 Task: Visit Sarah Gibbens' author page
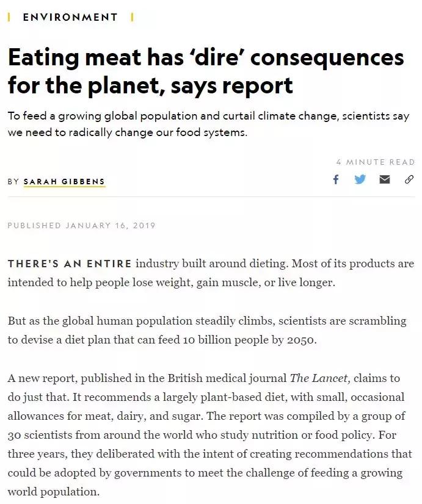point(63,180)
